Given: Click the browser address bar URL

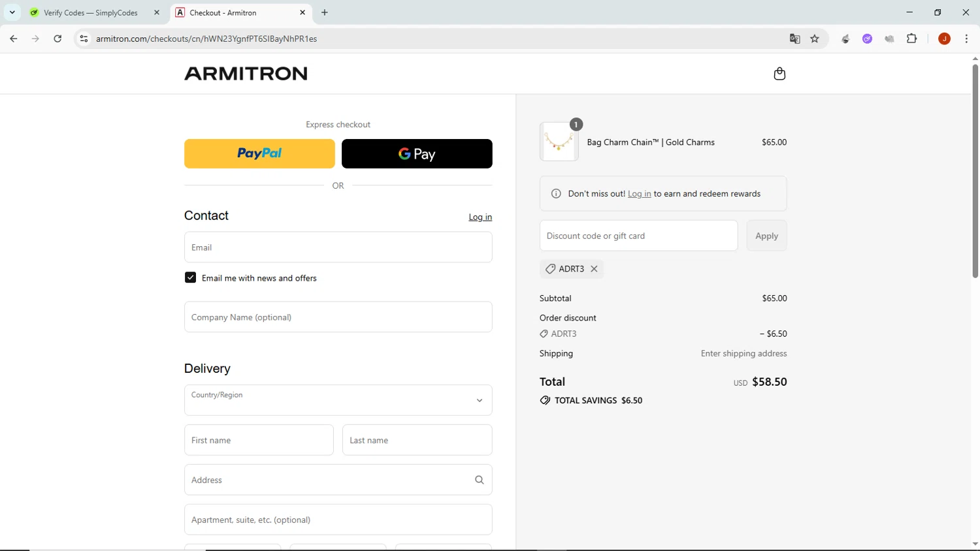Looking at the screenshot, I should (206, 39).
